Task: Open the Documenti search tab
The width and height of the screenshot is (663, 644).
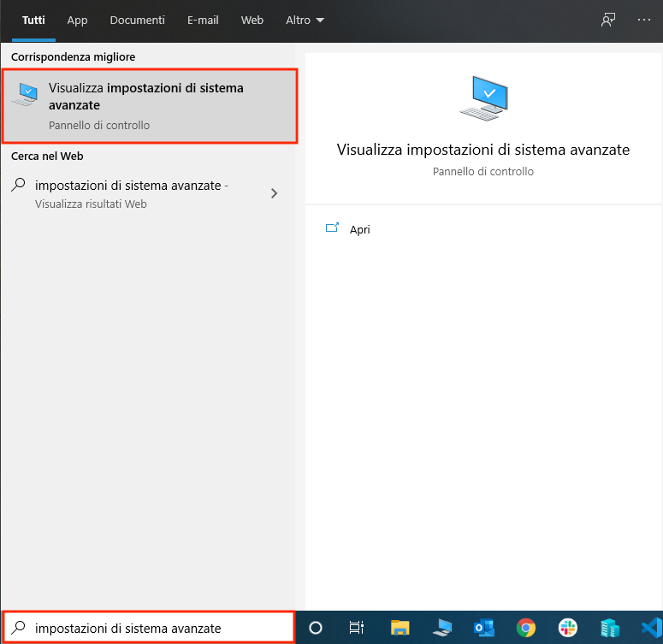Action: tap(137, 21)
